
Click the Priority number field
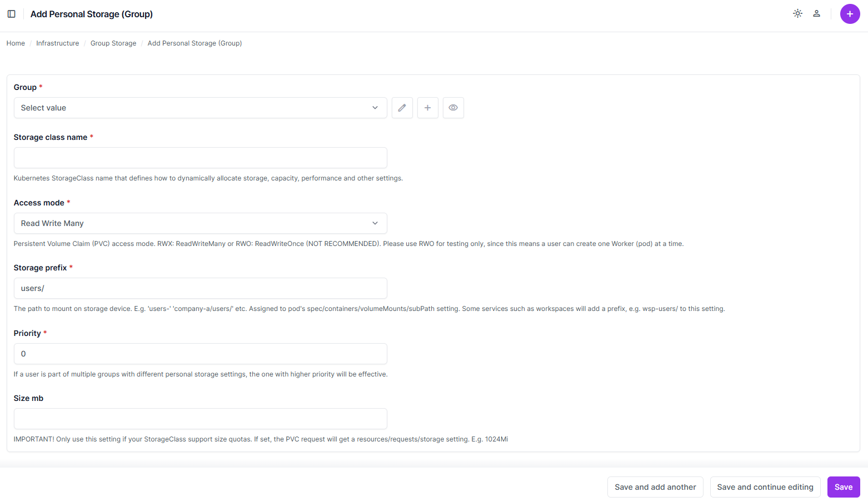200,354
